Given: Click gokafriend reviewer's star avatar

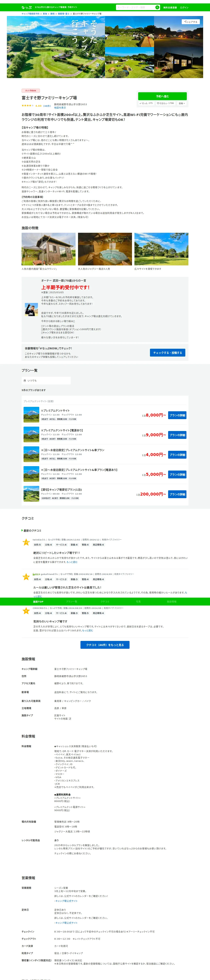Looking at the screenshot, I should (26, 577).
